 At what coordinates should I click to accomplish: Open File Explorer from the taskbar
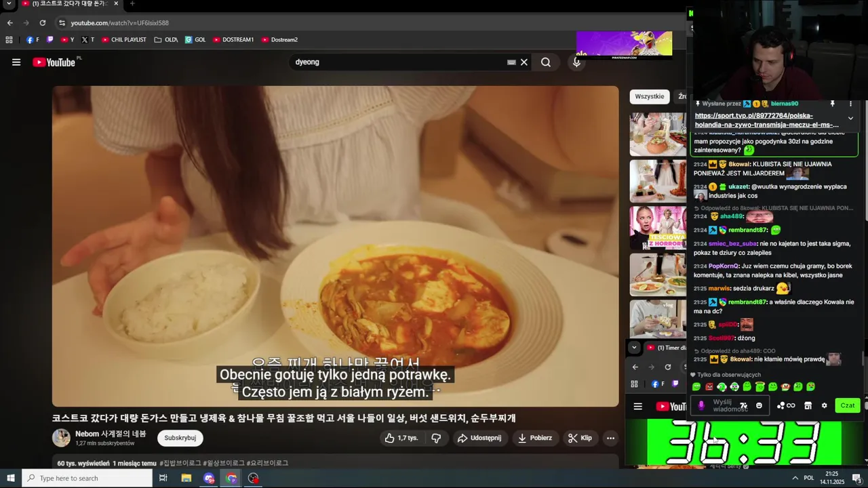click(x=186, y=478)
